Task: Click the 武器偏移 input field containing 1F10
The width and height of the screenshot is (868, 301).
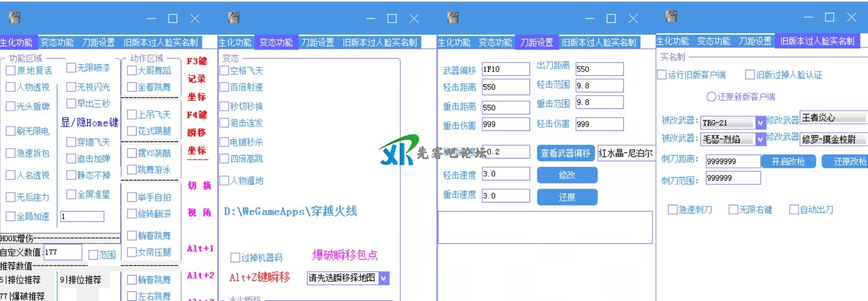Action: click(x=505, y=69)
